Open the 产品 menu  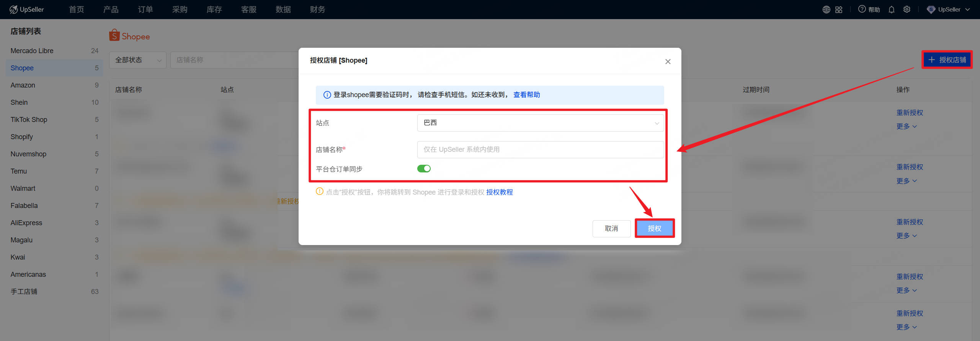[111, 10]
